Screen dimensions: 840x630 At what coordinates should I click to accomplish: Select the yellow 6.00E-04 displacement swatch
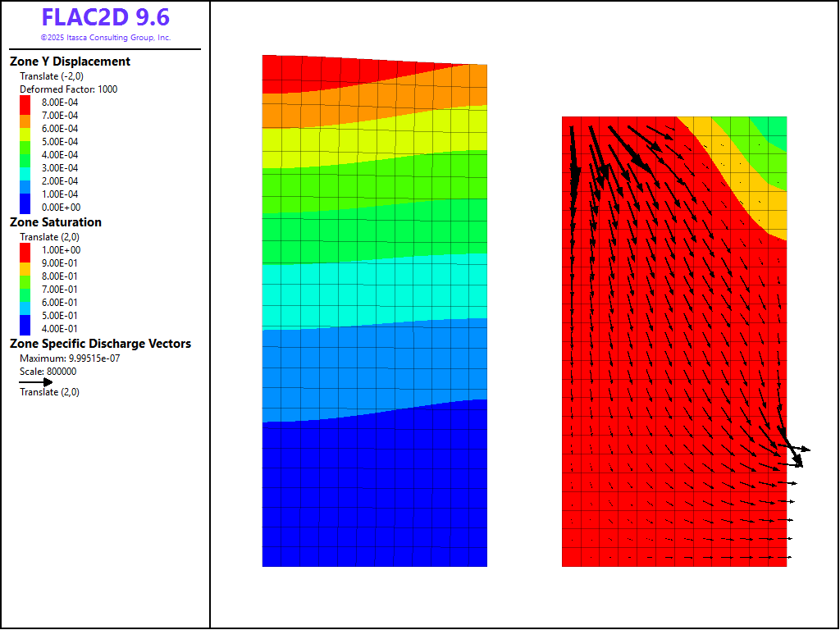pos(25,129)
